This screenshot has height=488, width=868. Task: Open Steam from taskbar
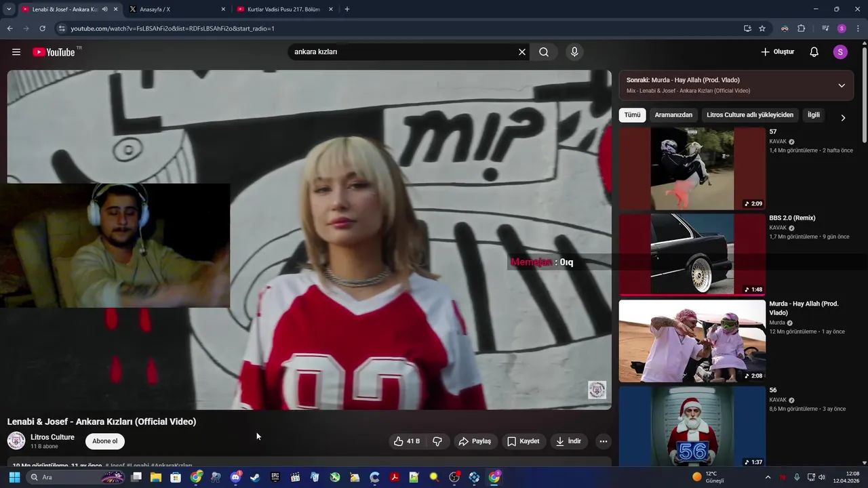click(255, 477)
